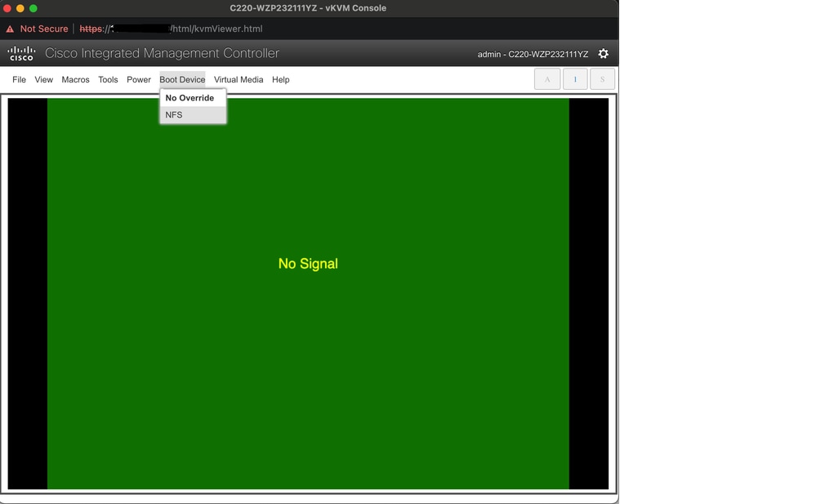Open the settings gear icon
This screenshot has width=816, height=504.
(x=603, y=54)
